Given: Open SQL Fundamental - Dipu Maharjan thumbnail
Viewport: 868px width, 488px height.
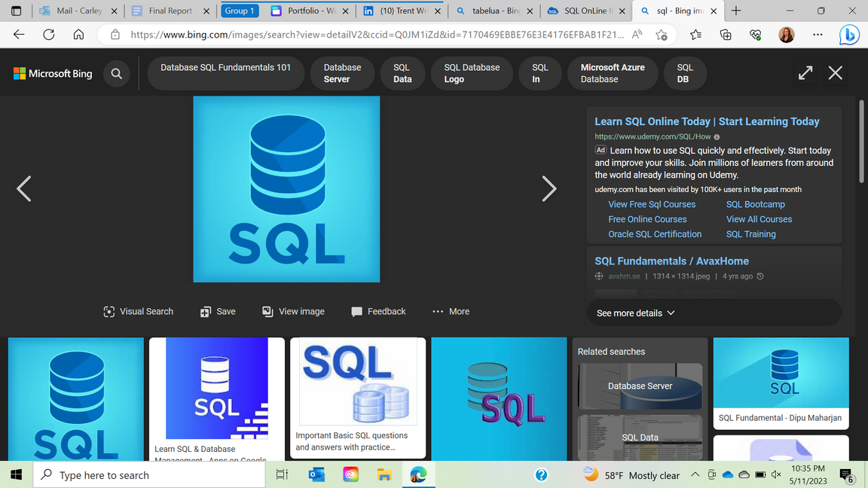Looking at the screenshot, I should tap(781, 383).
